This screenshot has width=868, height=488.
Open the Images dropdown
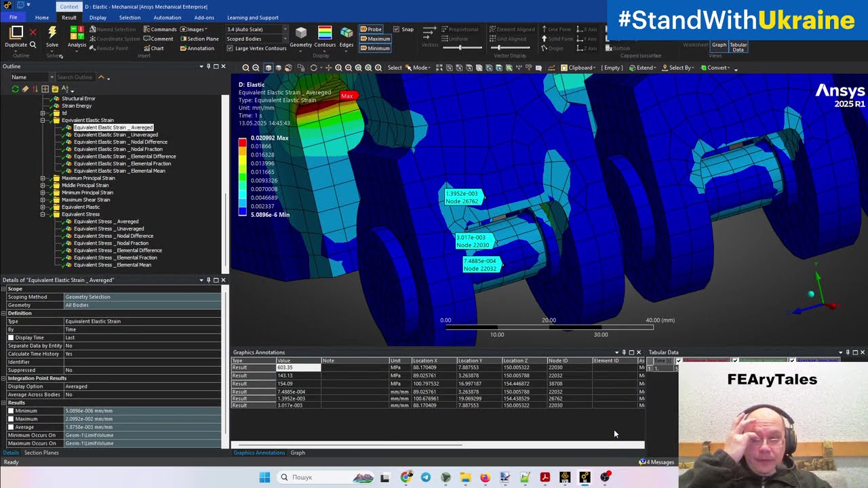pos(193,29)
